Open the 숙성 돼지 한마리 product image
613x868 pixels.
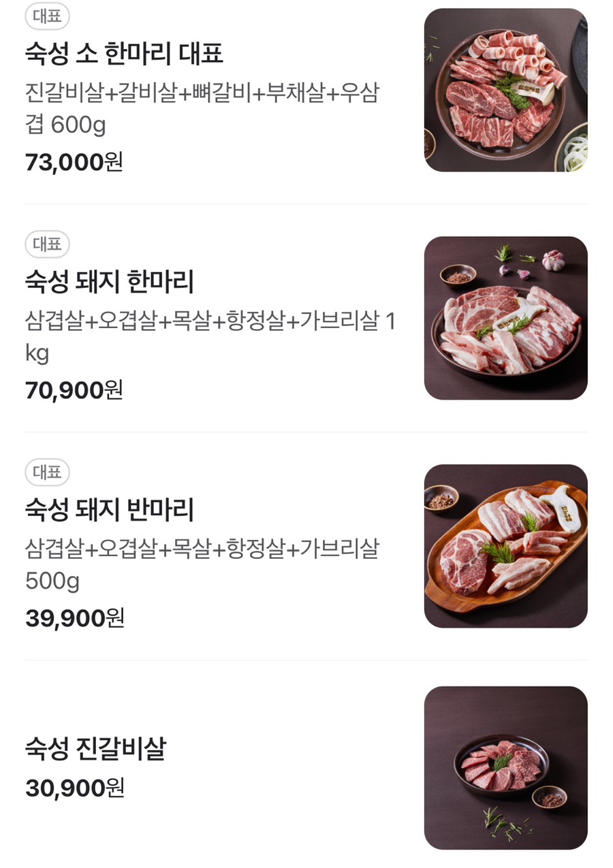coord(505,318)
